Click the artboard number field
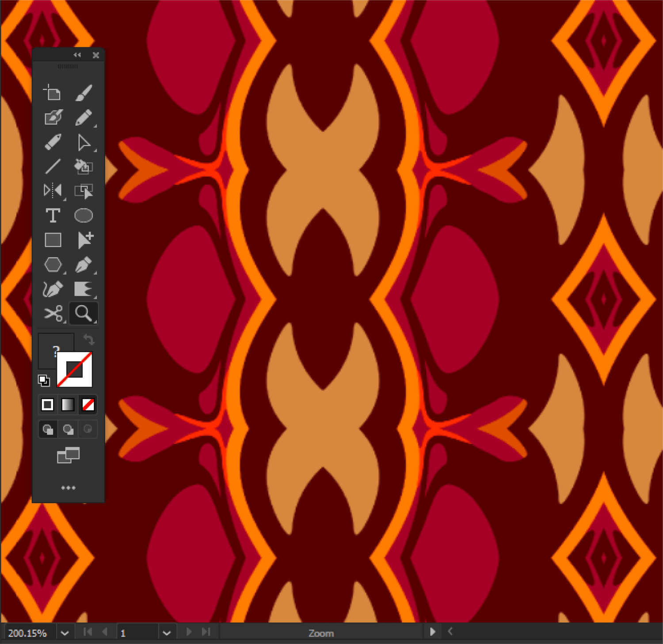Image resolution: width=663 pixels, height=644 pixels. point(137,633)
